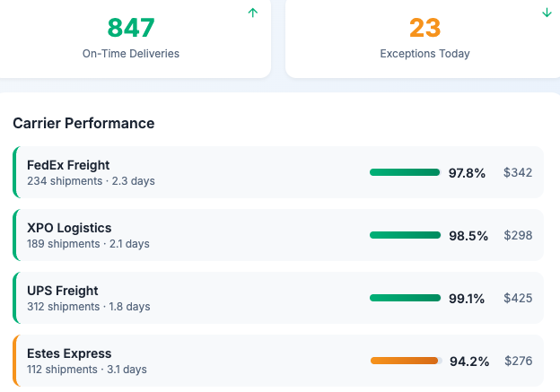
Task: Click the FedEx Freight green progress bar
Action: point(406,172)
